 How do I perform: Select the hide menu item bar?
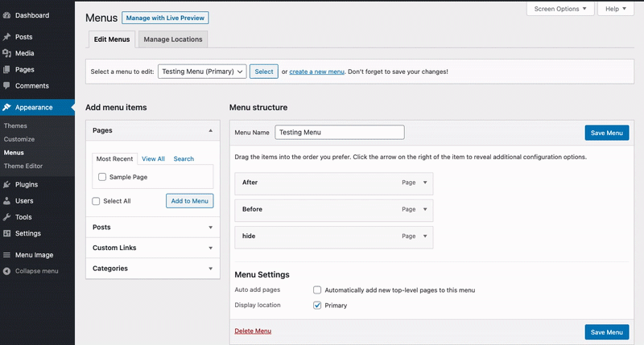pyautogui.click(x=334, y=237)
